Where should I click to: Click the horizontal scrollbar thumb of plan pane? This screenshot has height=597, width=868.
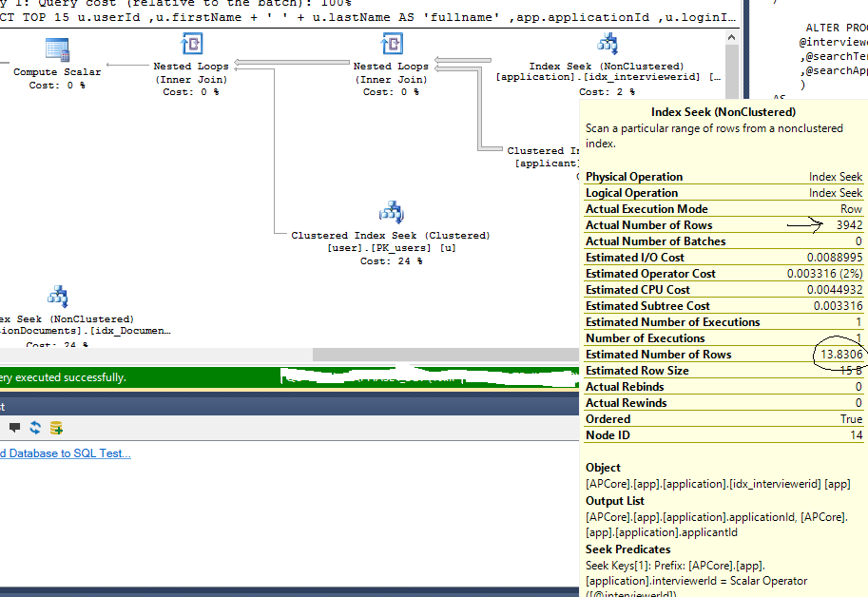446,354
